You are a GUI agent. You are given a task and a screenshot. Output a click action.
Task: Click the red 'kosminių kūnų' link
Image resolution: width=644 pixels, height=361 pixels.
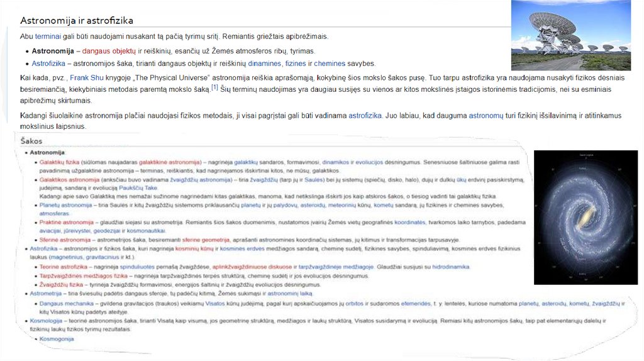click(x=194, y=248)
